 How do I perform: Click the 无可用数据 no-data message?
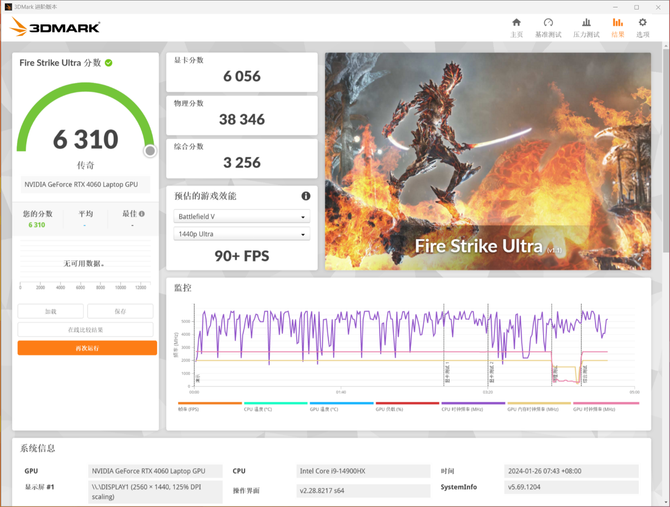[84, 264]
